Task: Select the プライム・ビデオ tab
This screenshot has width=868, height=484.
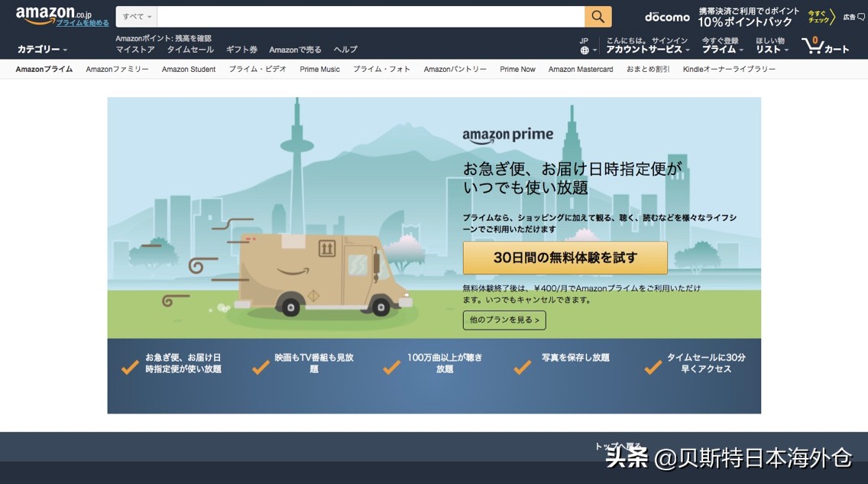Action: click(x=257, y=70)
